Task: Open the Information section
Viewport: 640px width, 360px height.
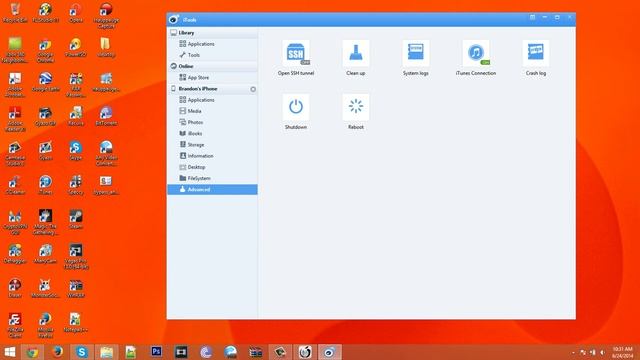Action: (212, 156)
